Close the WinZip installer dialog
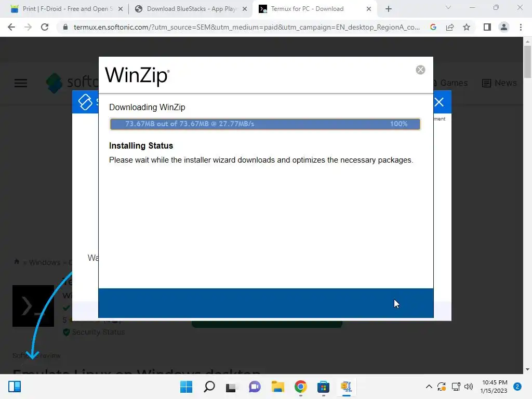The width and height of the screenshot is (532, 399). [x=420, y=70]
